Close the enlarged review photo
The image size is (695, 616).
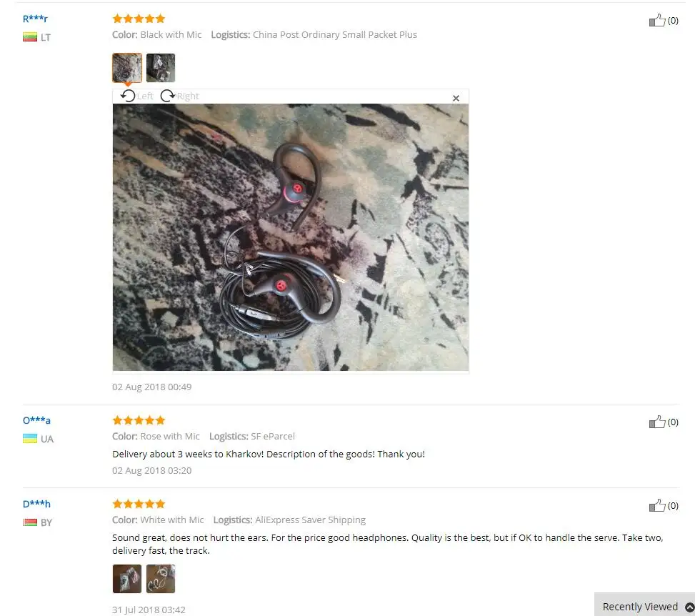(456, 98)
